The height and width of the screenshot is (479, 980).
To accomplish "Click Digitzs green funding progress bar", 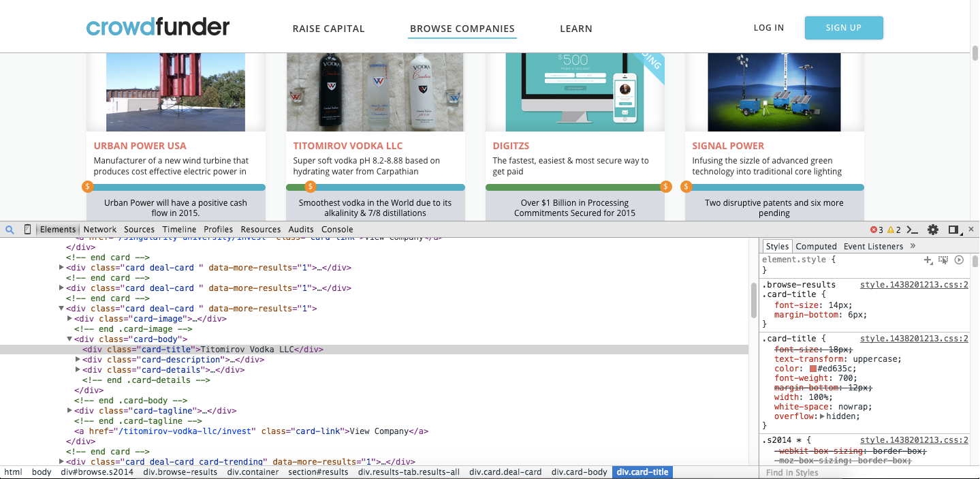I will coord(575,187).
